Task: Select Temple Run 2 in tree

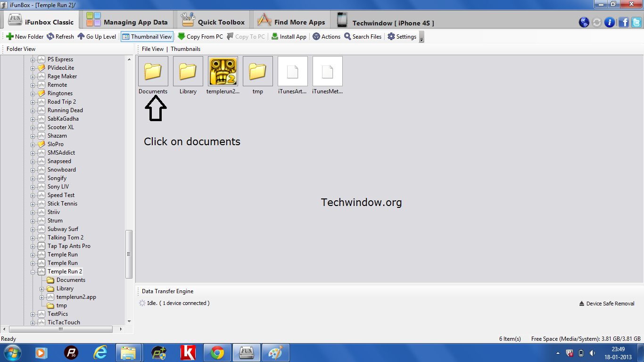Action: point(65,271)
